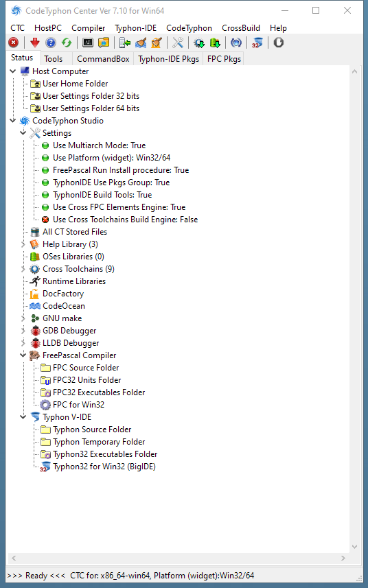
Task: Open the black terminal console icon
Action: pyautogui.click(x=88, y=43)
